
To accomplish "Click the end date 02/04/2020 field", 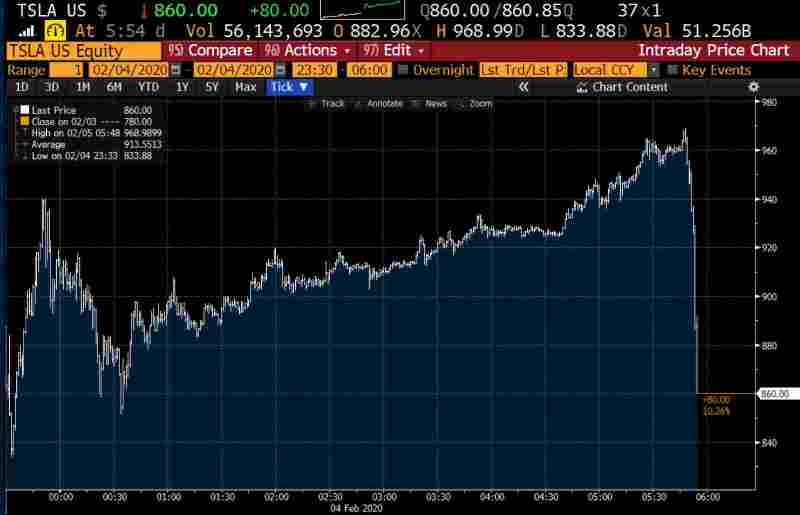I will 235,69.
